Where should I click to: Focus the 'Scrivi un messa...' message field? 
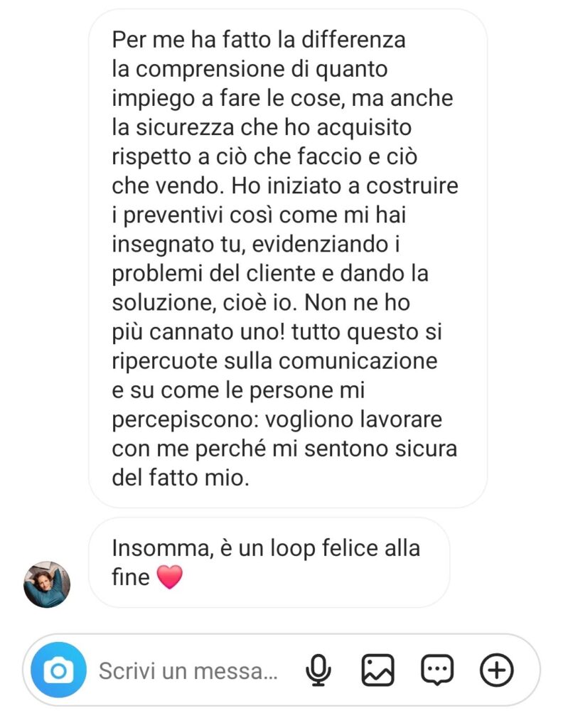click(x=188, y=671)
